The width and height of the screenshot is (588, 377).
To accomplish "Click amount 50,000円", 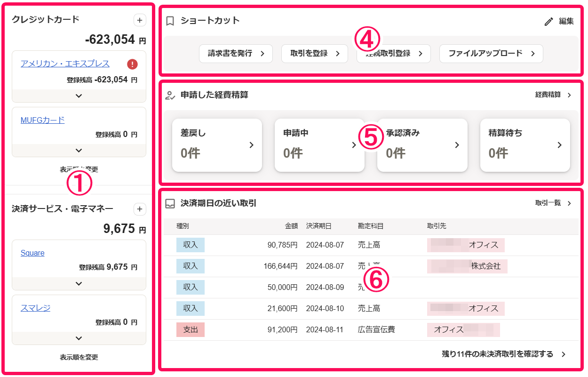I will (282, 287).
